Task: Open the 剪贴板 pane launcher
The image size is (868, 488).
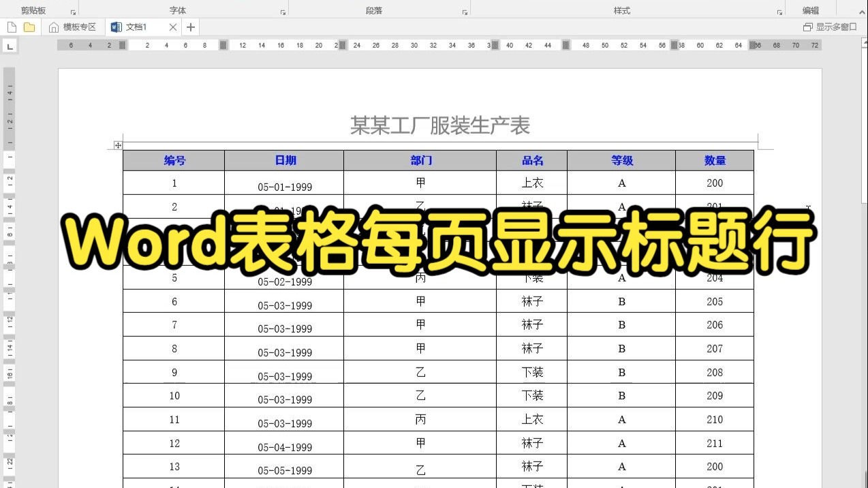Action: click(x=72, y=12)
